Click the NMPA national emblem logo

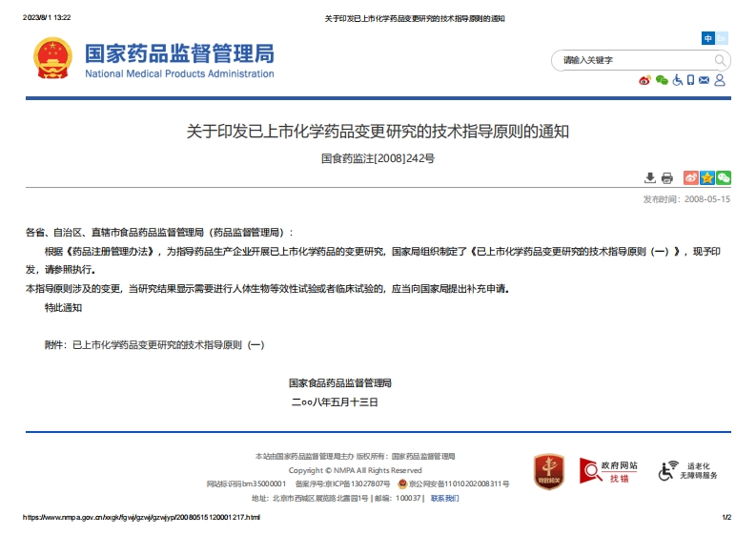click(x=52, y=59)
